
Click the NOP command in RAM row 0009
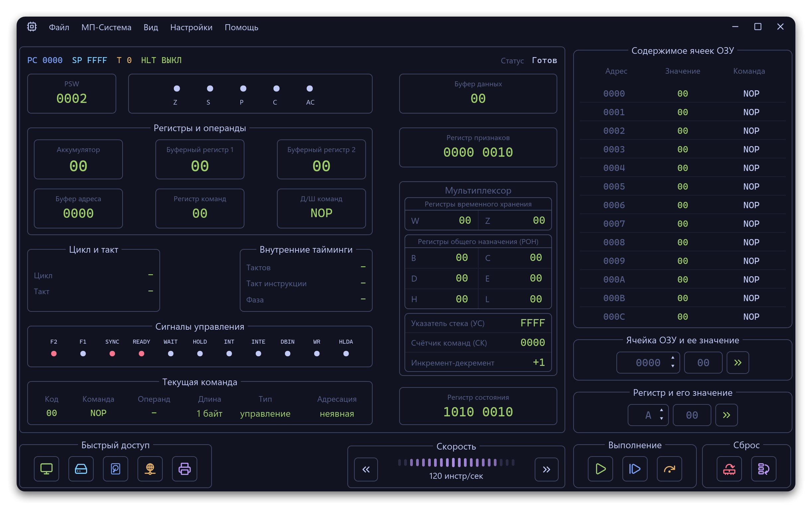(x=751, y=261)
